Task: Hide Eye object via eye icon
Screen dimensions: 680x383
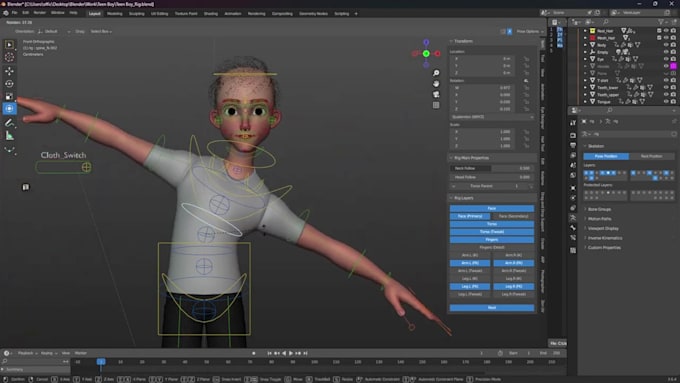Action: (666, 59)
